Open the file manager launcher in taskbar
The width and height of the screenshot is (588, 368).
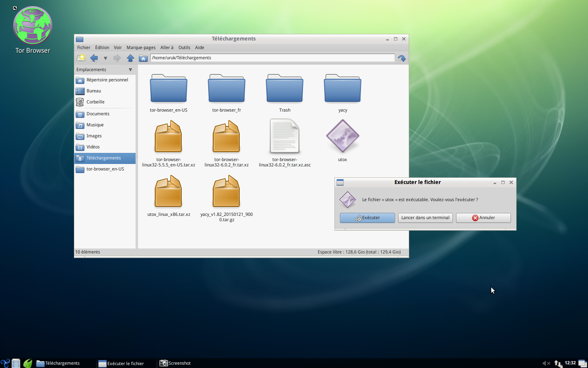coord(16,363)
